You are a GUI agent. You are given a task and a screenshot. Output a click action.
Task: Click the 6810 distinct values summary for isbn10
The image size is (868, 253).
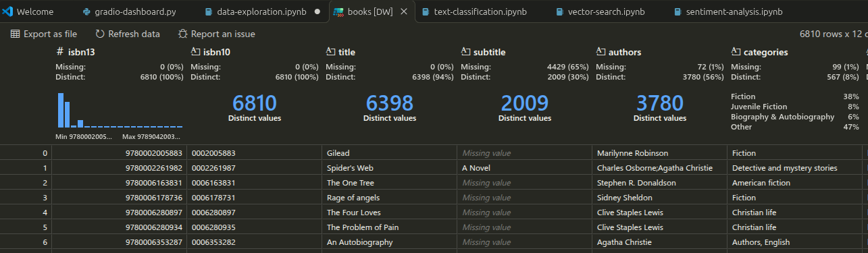click(x=254, y=108)
